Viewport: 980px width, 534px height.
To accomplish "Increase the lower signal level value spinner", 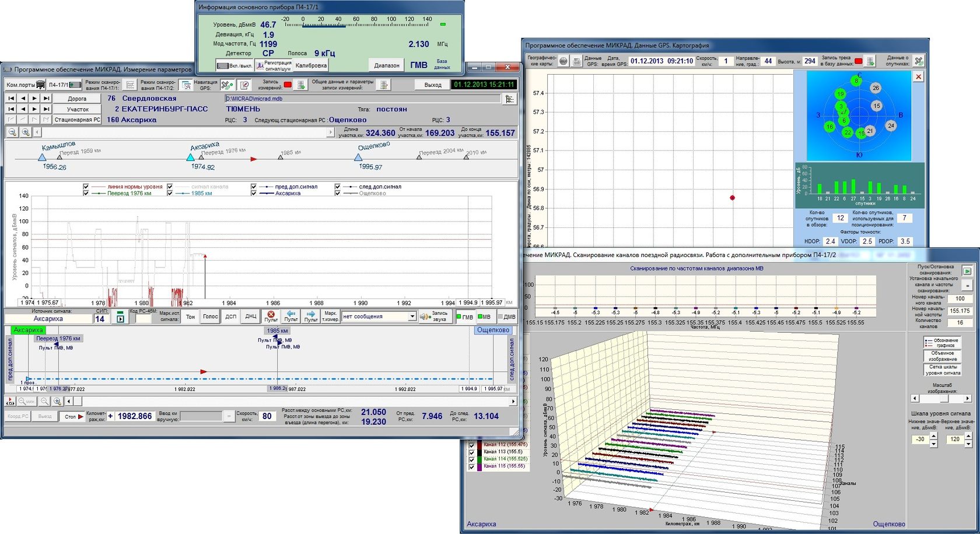I will tap(933, 436).
